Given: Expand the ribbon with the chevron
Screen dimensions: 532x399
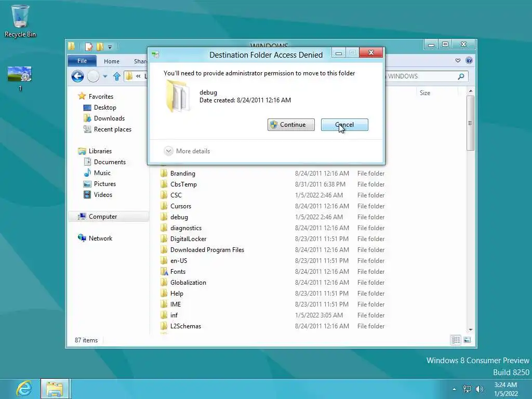Looking at the screenshot, I should (x=458, y=60).
